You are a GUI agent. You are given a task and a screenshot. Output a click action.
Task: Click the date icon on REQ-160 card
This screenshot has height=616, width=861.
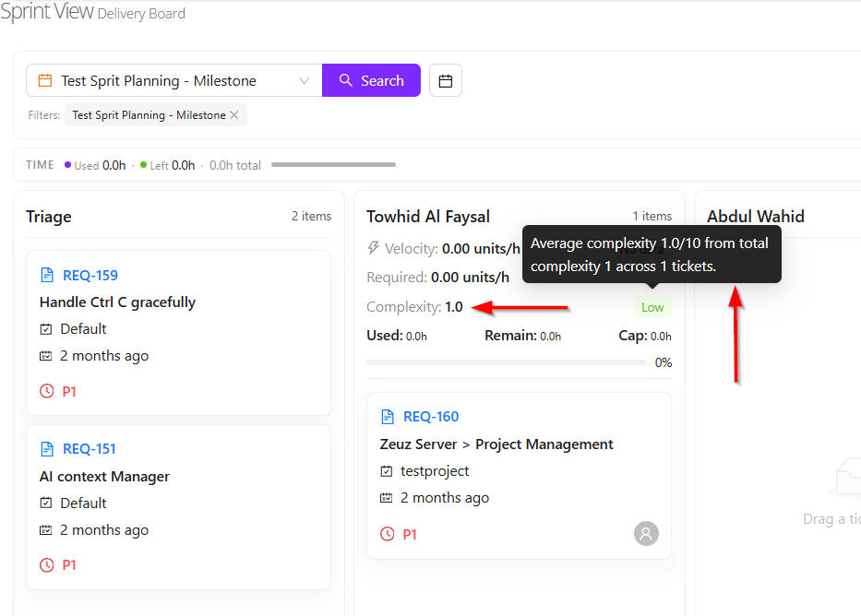click(387, 498)
